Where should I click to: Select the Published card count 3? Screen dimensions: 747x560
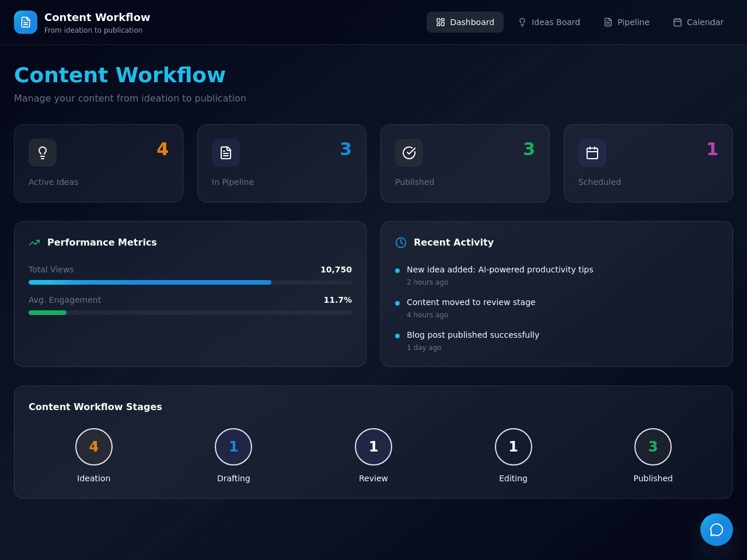[529, 149]
